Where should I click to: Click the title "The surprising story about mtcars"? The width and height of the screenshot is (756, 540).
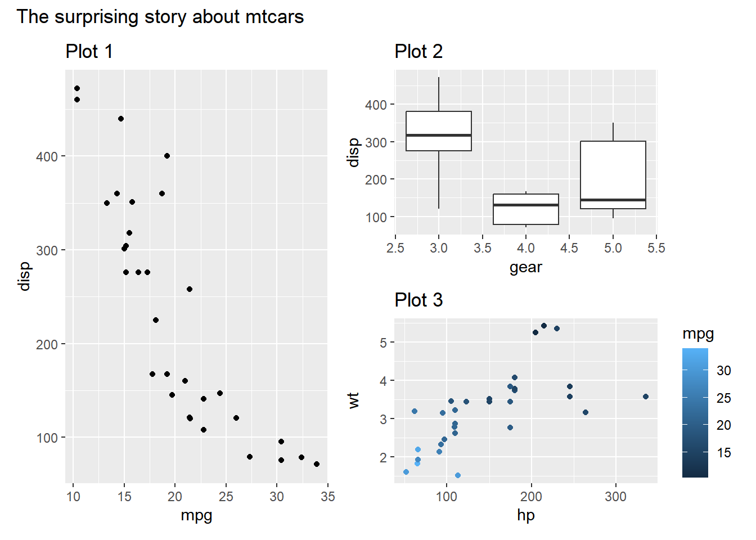click(x=160, y=17)
